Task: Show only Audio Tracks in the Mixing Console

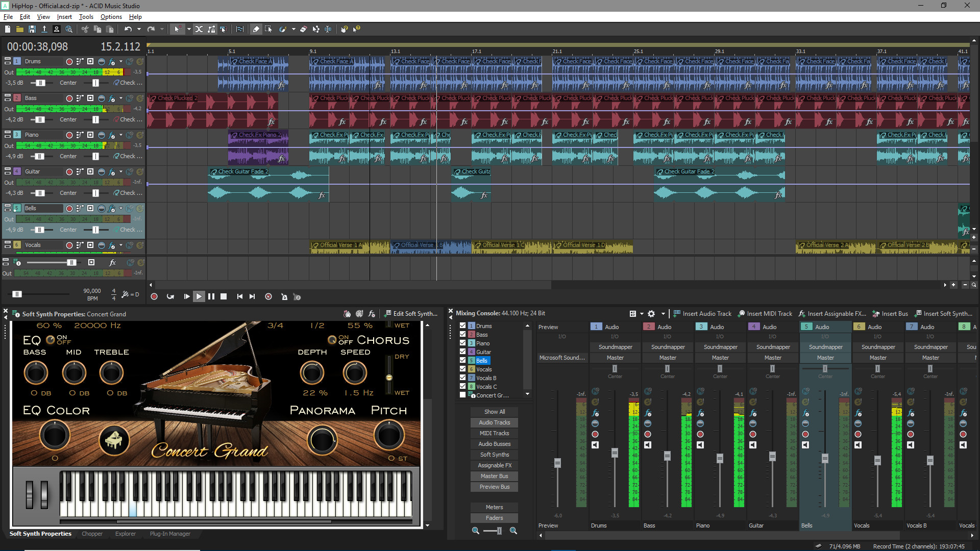Action: pyautogui.click(x=494, y=422)
